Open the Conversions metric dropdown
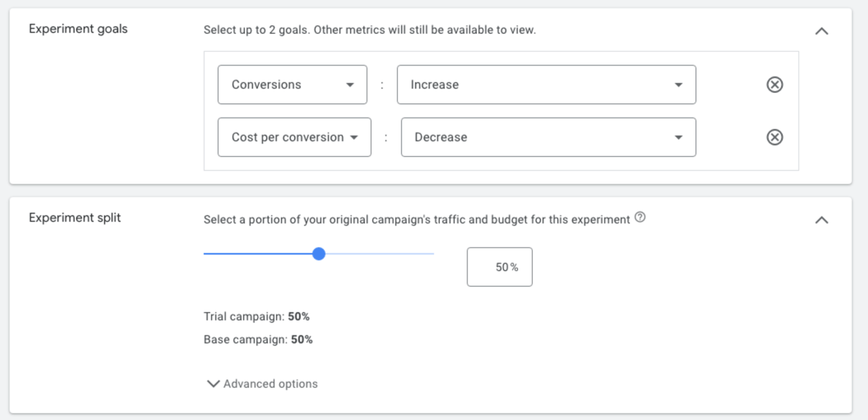This screenshot has width=868, height=420. coord(293,84)
